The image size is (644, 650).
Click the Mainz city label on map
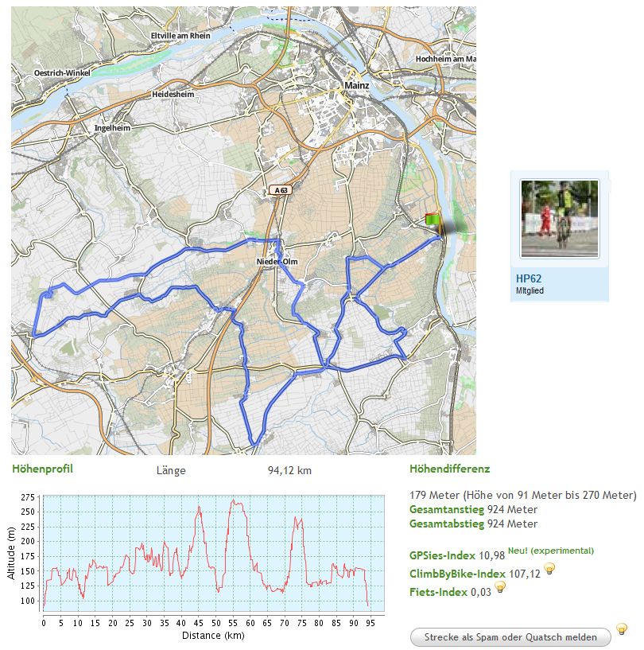[x=357, y=85]
